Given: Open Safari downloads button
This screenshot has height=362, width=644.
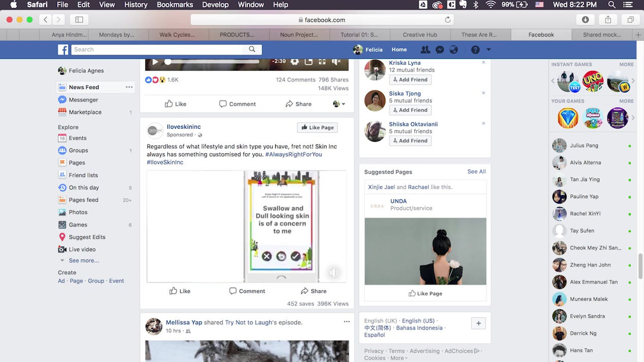Looking at the screenshot, I should click(585, 19).
